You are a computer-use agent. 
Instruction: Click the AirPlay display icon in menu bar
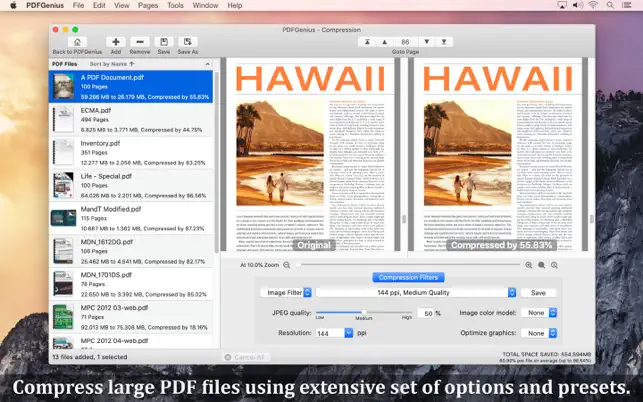tap(562, 5)
